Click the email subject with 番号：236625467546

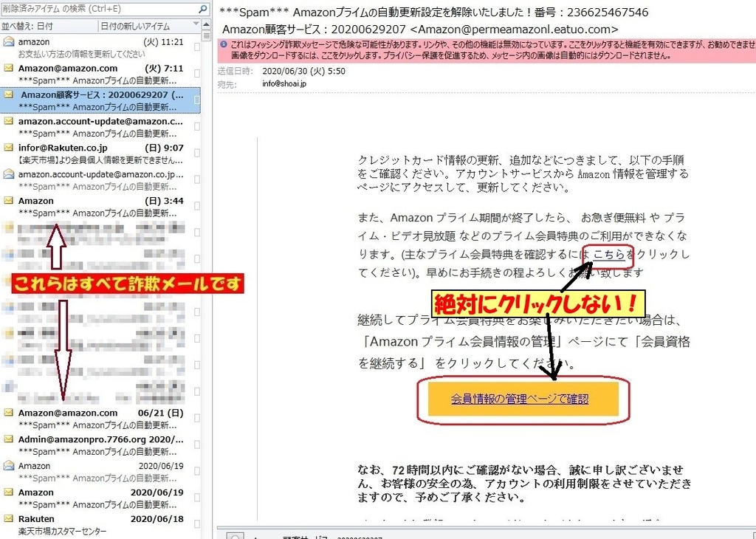coord(434,12)
